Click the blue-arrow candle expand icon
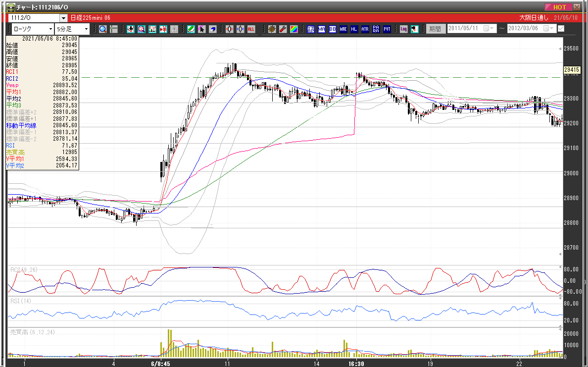The height and width of the screenshot is (367, 588). 241,29
